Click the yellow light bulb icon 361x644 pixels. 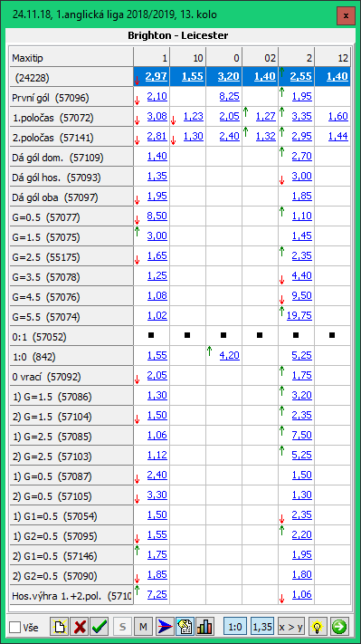pyautogui.click(x=317, y=627)
